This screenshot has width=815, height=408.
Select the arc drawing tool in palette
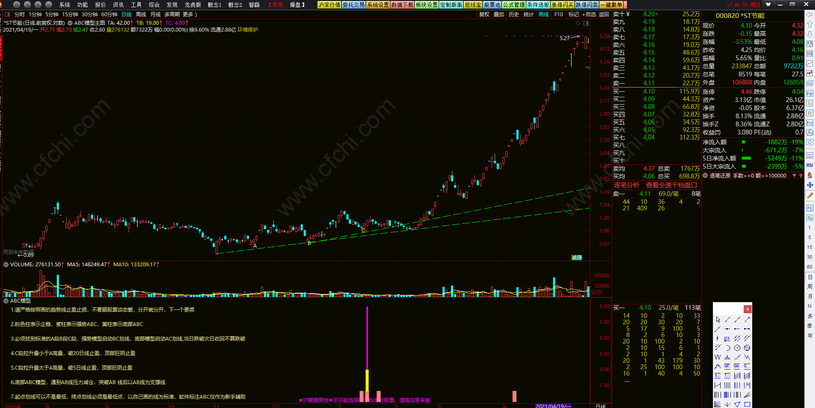pyautogui.click(x=727, y=348)
